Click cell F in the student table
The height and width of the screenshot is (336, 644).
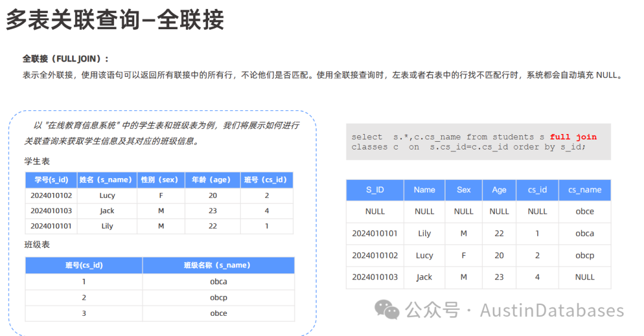click(161, 195)
